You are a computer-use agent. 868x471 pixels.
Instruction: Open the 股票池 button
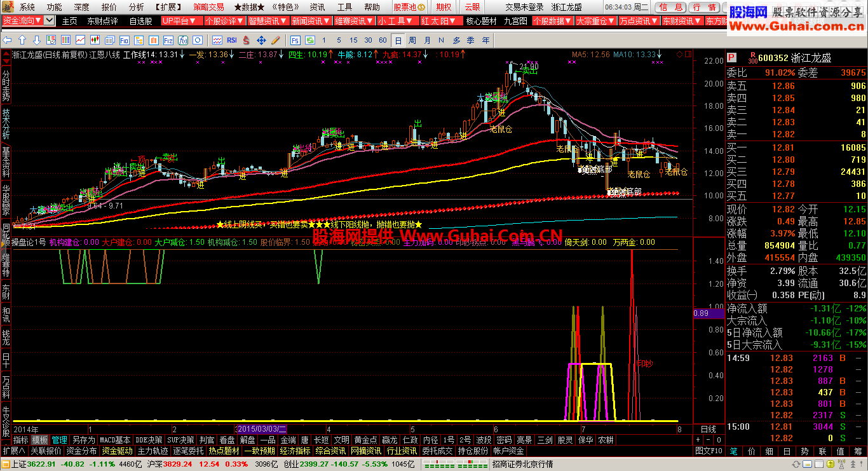pos(408,7)
